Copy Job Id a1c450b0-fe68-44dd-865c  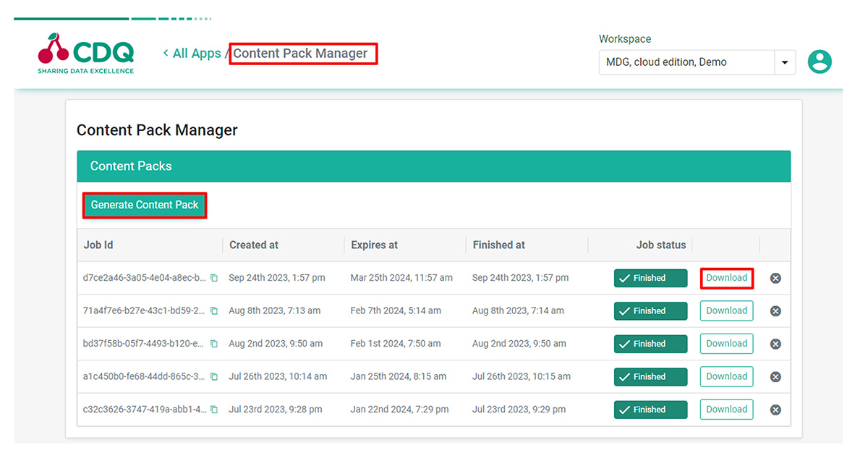(x=213, y=377)
